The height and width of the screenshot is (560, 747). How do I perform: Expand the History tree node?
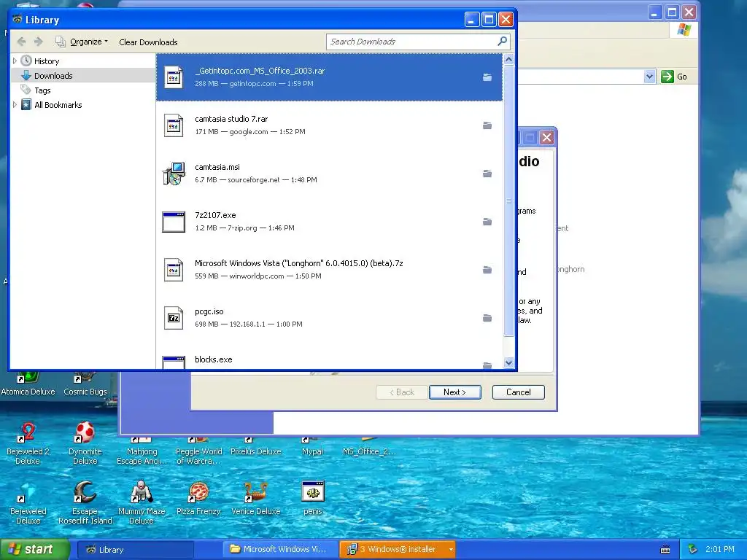15,61
